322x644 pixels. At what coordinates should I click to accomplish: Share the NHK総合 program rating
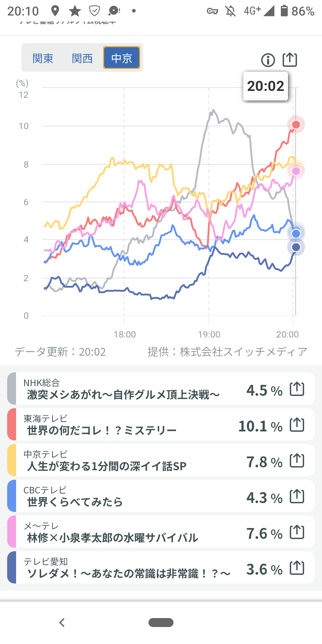(x=297, y=389)
